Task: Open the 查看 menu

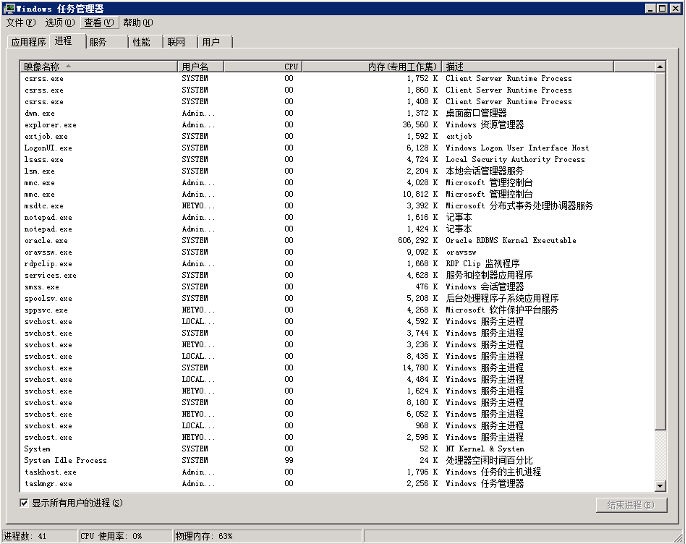Action: (x=99, y=22)
